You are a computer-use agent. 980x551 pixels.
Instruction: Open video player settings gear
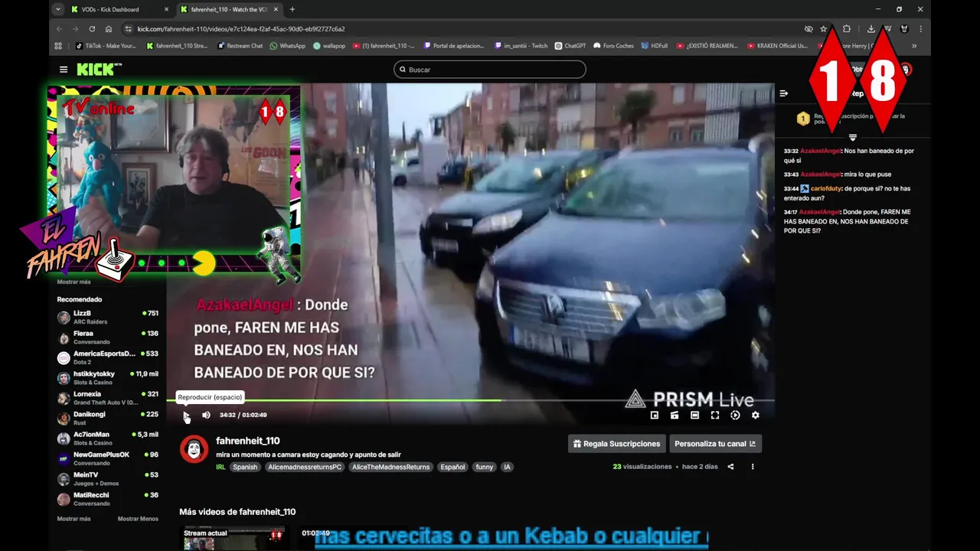(x=755, y=415)
